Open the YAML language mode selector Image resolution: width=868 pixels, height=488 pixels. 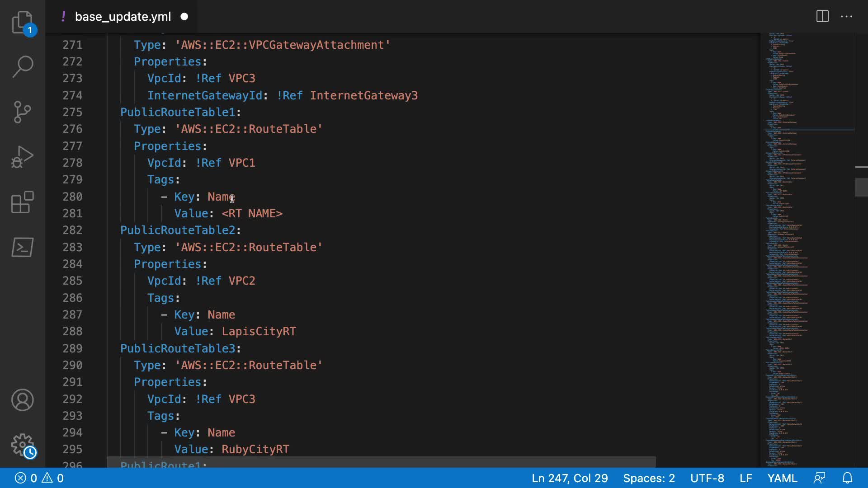[x=782, y=478]
